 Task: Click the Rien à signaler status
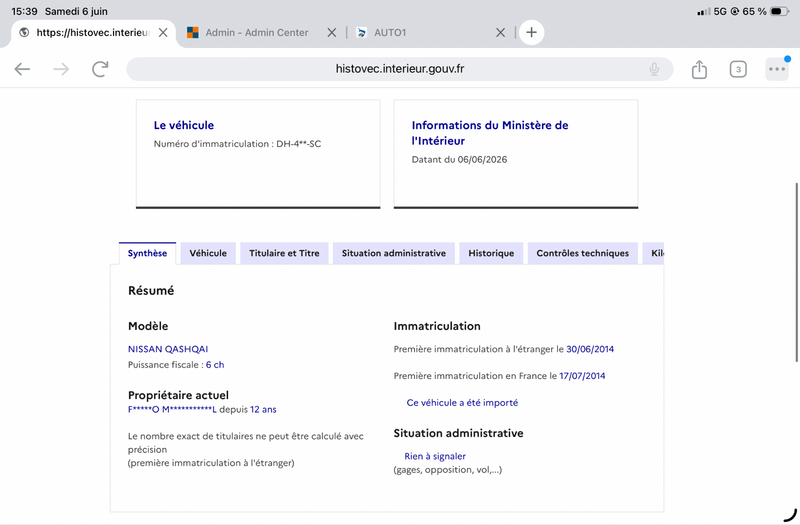tap(435, 456)
